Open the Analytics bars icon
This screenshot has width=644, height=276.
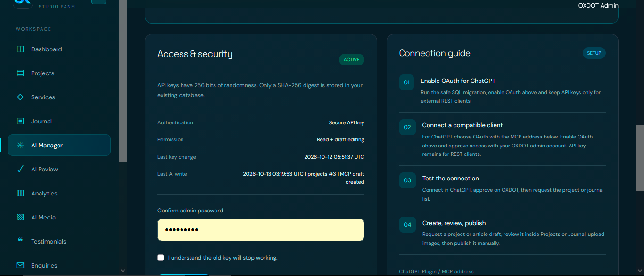coord(20,193)
